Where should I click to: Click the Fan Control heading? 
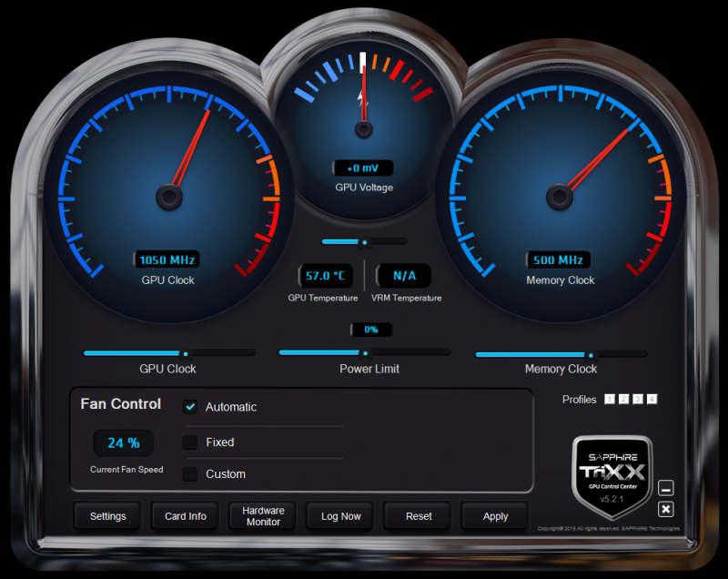click(121, 403)
